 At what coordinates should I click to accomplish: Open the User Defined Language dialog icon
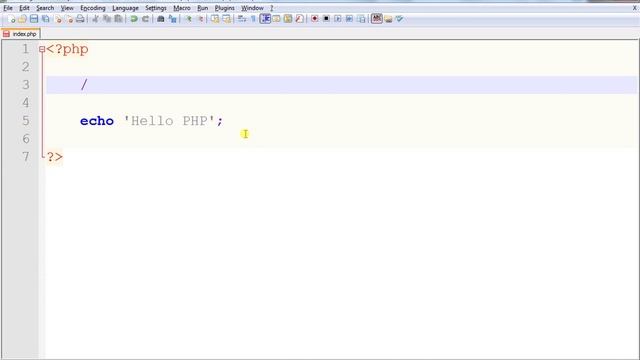click(276, 19)
